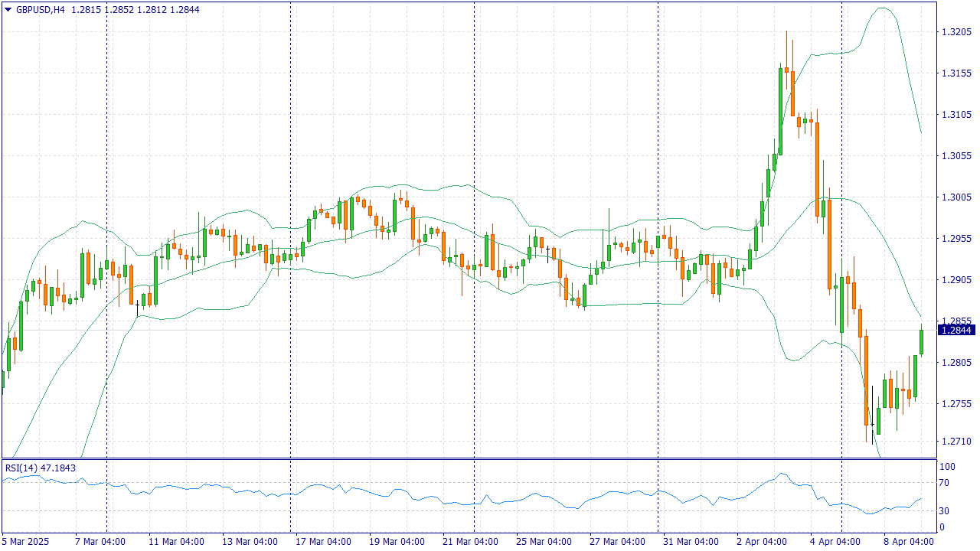Screen dimensions: 980x551
Task: Click the RSI line's highest peak
Action: pos(781,474)
